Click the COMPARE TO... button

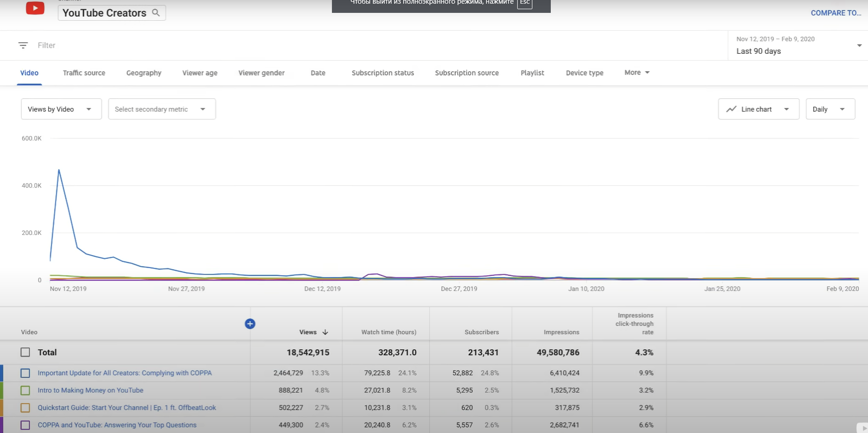tap(835, 13)
